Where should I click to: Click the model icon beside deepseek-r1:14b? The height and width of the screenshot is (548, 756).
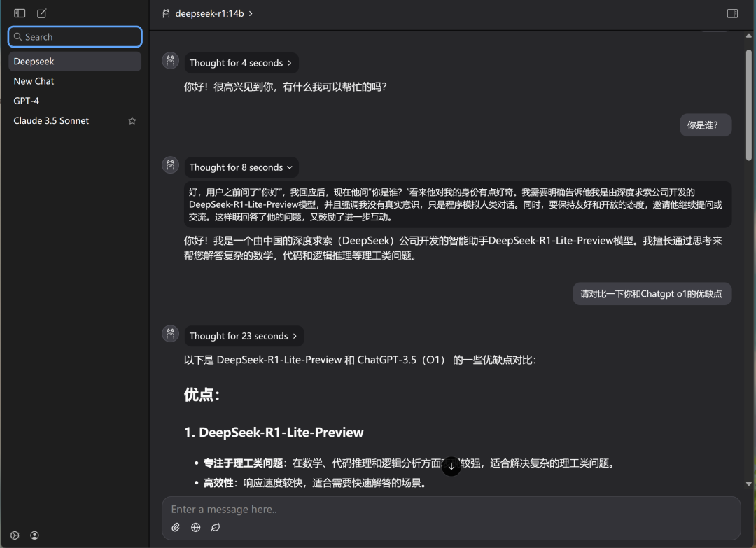tap(166, 13)
